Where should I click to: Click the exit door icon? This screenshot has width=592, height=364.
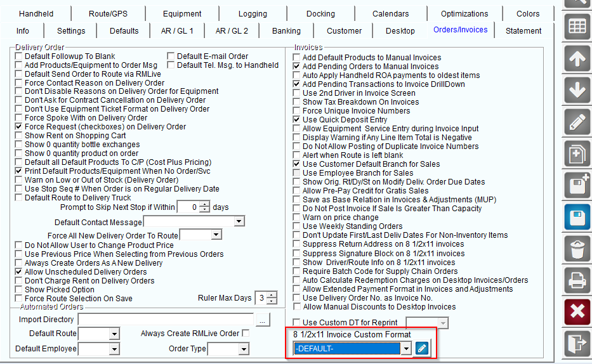coord(577,344)
